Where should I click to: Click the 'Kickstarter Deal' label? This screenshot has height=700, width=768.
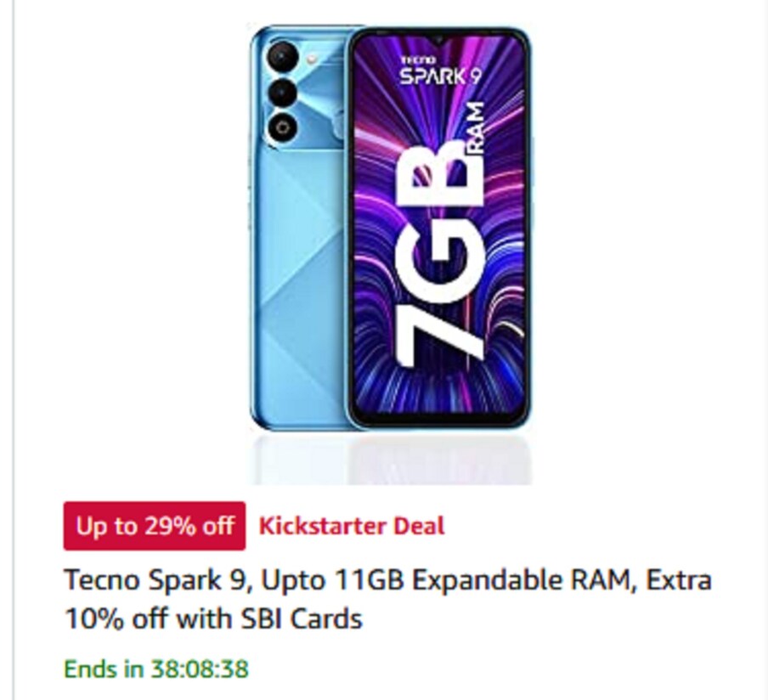[352, 526]
